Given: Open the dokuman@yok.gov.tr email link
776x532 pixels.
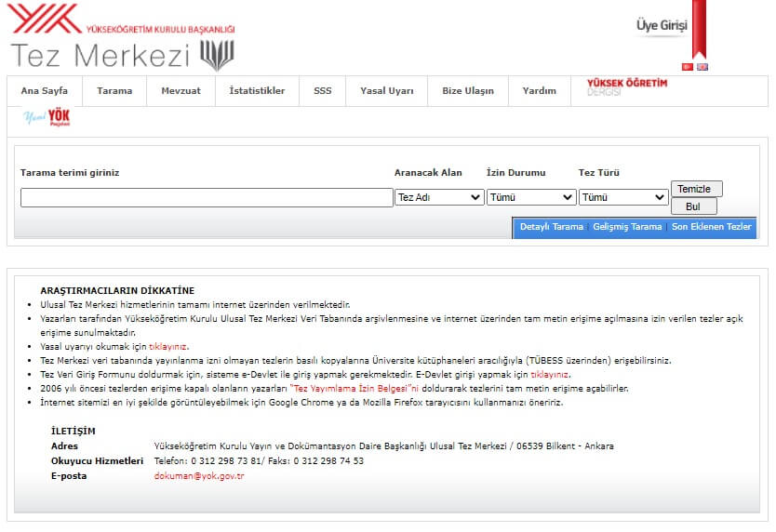Looking at the screenshot, I should (199, 475).
